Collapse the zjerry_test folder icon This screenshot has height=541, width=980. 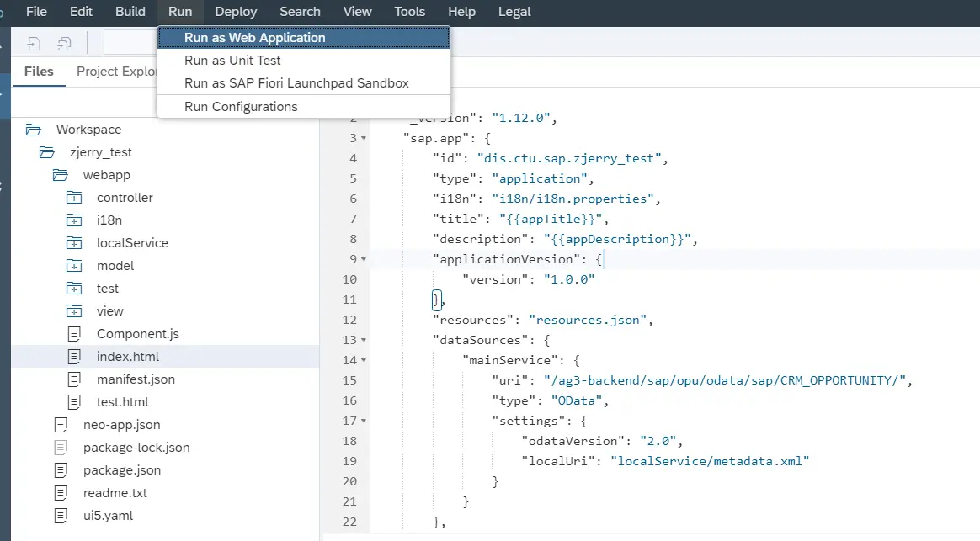(x=47, y=152)
